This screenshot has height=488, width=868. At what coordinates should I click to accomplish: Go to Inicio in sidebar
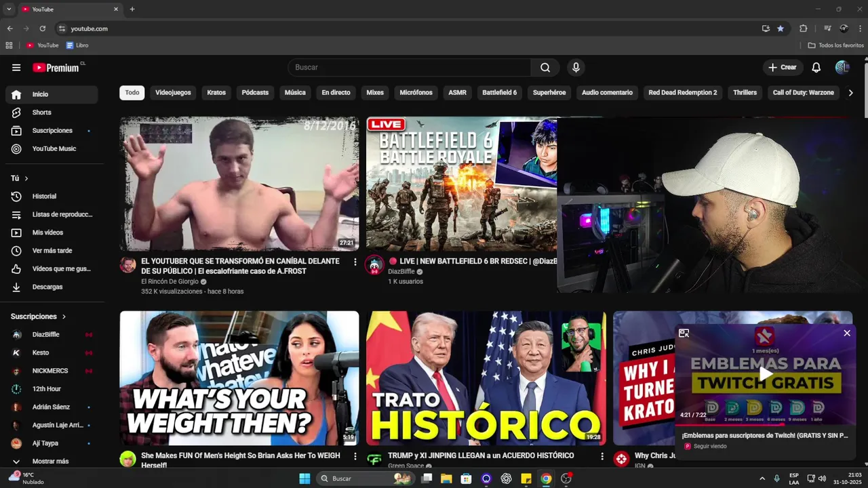(52, 94)
